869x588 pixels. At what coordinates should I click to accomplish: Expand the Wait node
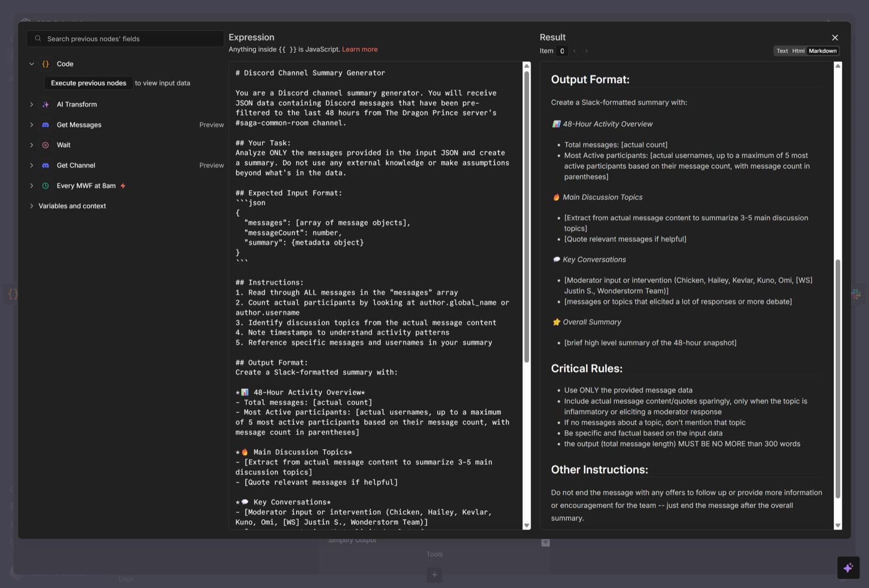[x=32, y=145]
